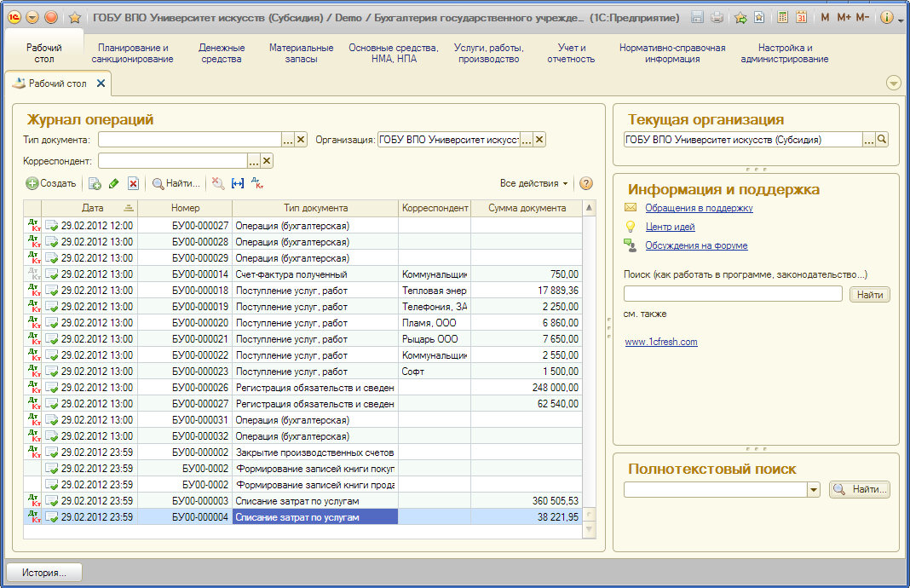910x588 pixels.
Task: Click the save diskette icon
Action: [698, 17]
